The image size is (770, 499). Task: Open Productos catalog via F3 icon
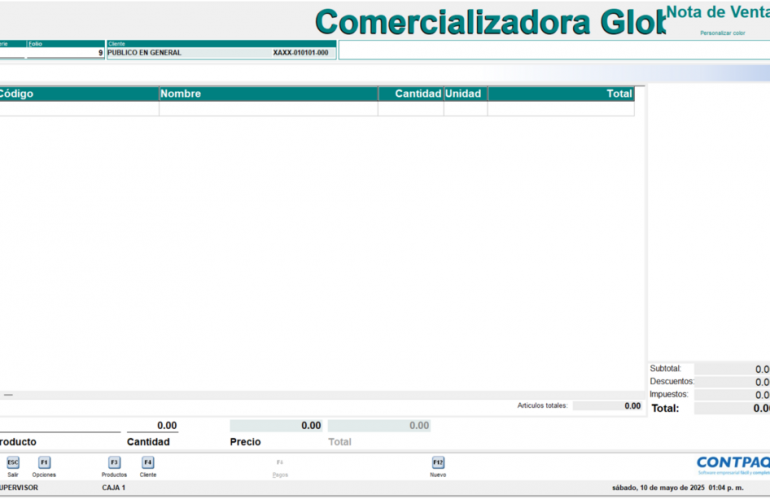click(x=114, y=463)
